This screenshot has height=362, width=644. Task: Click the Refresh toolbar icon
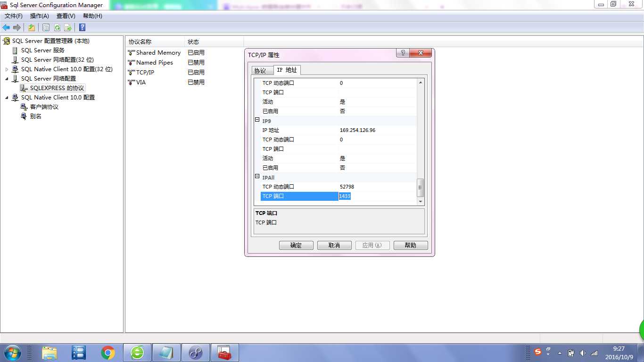click(x=57, y=27)
